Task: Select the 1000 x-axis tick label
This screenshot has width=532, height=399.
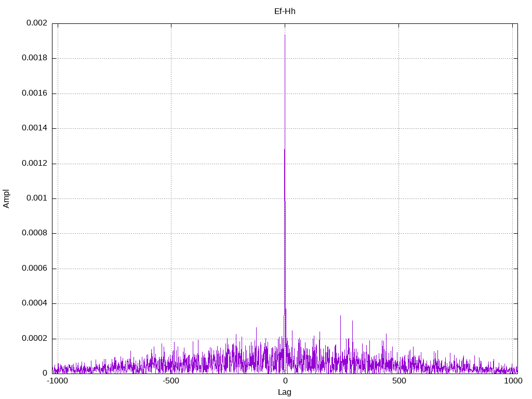Action: (513, 381)
